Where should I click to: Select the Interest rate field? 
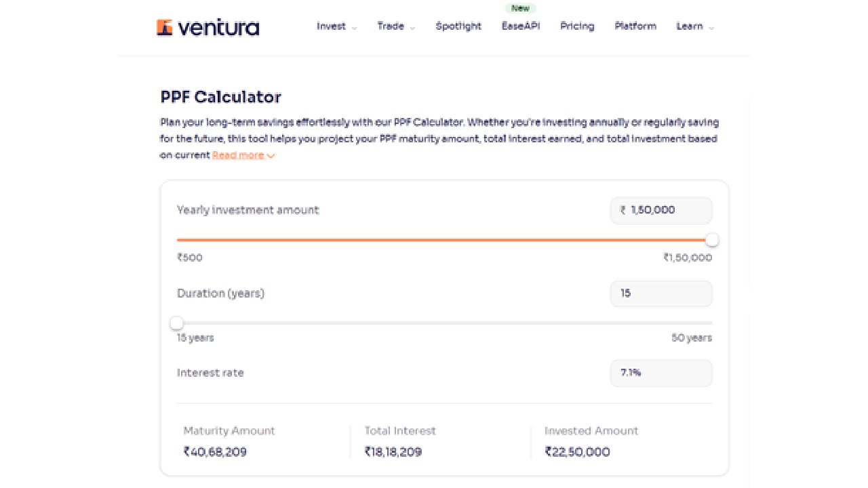[x=661, y=373]
